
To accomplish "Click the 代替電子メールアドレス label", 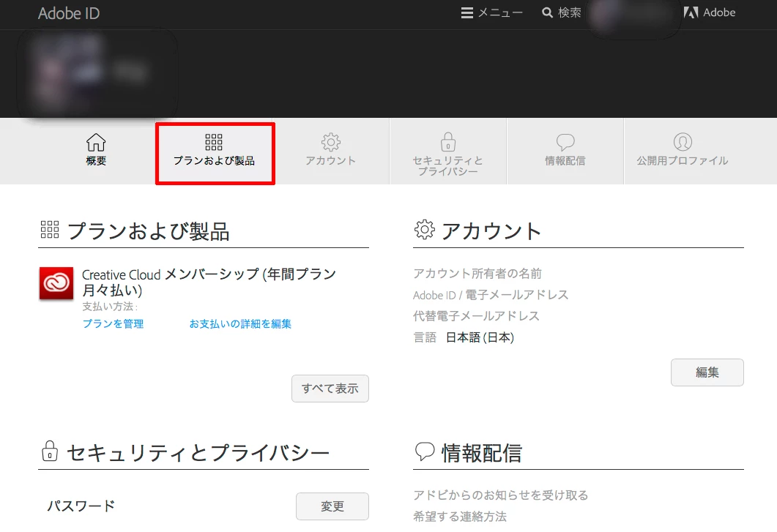I will click(x=476, y=316).
